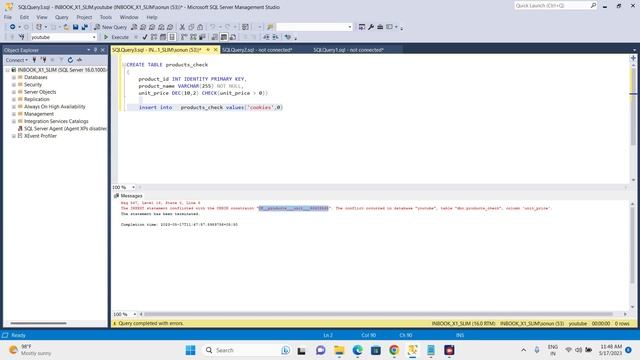Click the back navigation arrow icon
The image size is (640, 360).
[x=13, y=27]
